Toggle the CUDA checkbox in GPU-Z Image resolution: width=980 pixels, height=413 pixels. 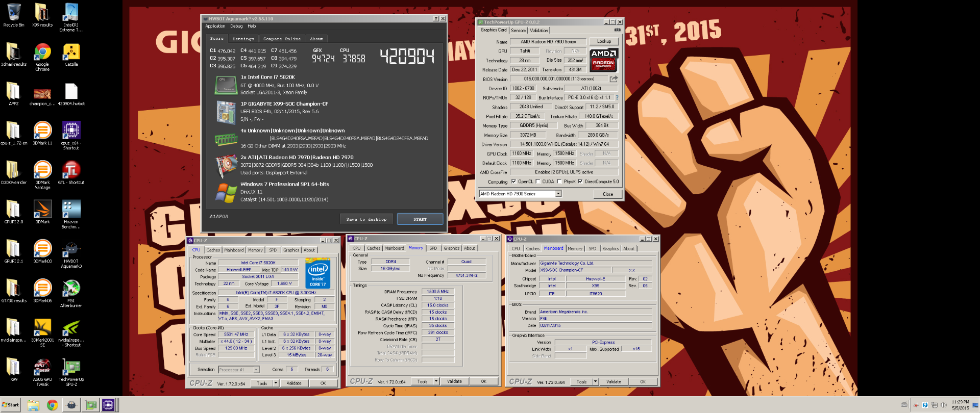pos(538,182)
